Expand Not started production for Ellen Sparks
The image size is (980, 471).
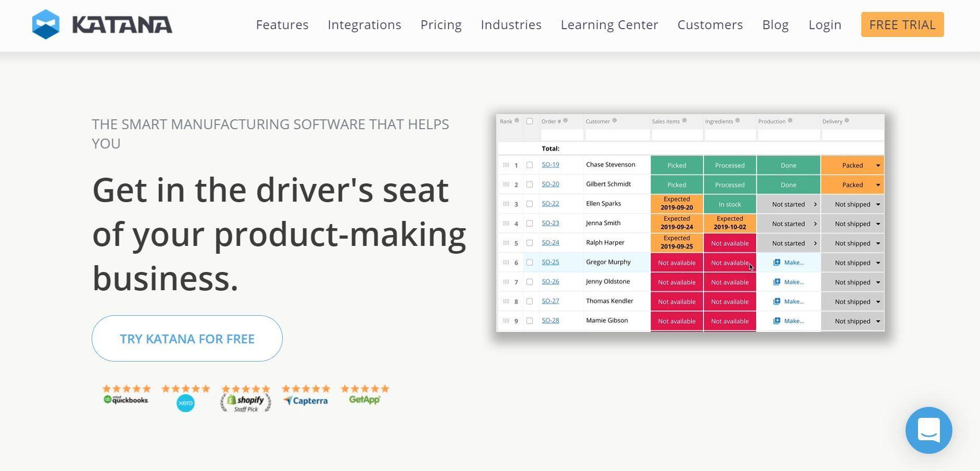coord(815,204)
